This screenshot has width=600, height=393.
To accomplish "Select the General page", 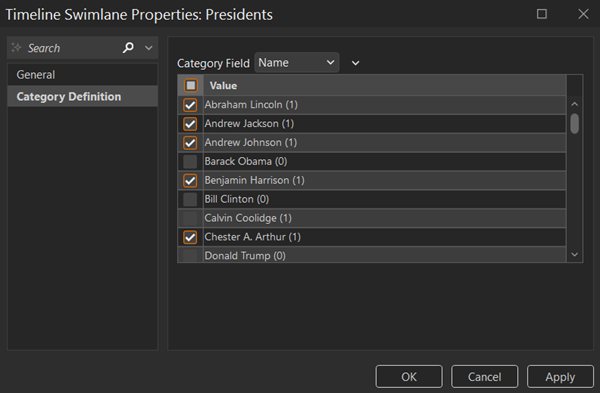I will (x=82, y=75).
